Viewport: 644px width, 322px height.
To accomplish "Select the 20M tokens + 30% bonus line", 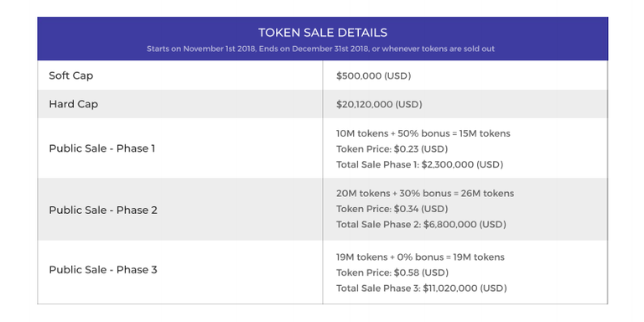I will 425,194.
